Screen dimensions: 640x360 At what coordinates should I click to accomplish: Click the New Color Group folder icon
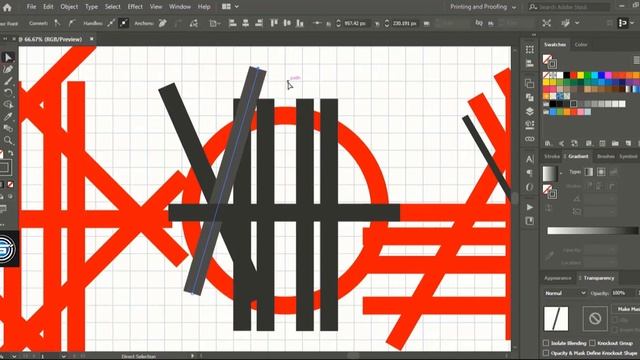(615, 143)
